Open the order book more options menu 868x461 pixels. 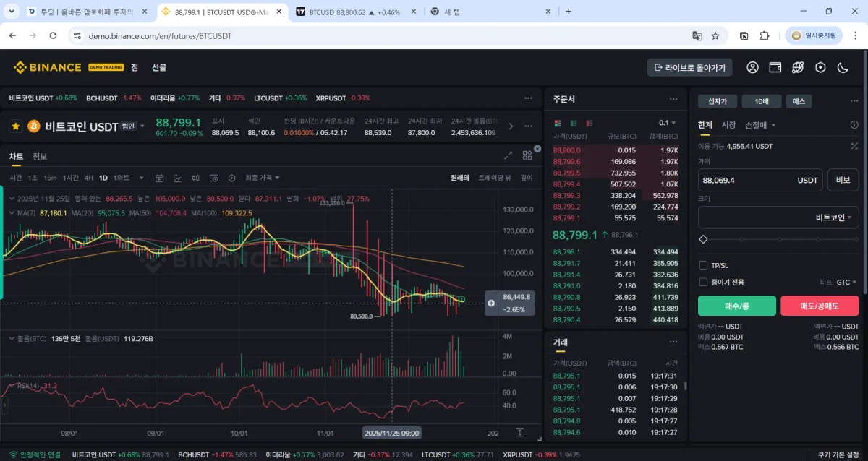pyautogui.click(x=673, y=99)
